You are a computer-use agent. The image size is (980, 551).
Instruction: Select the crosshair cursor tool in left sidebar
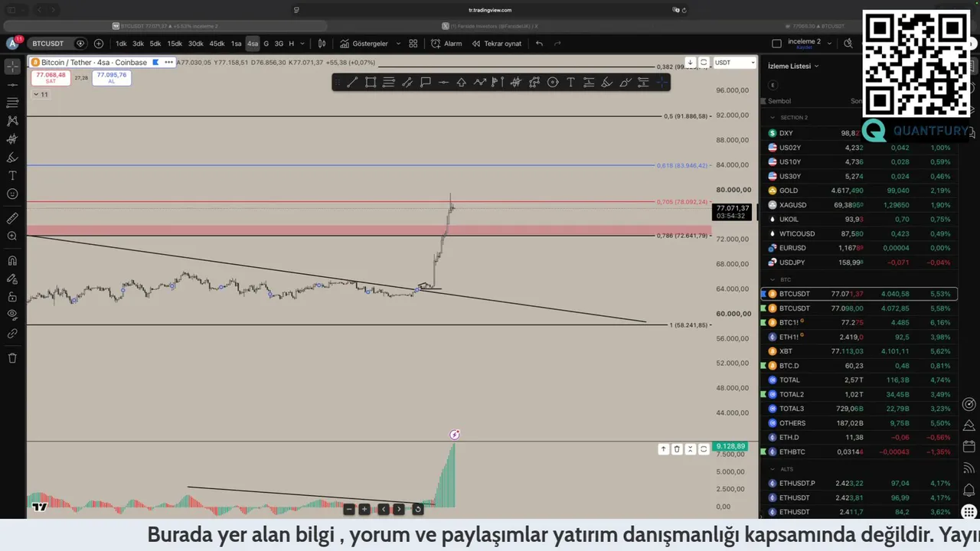(x=12, y=66)
